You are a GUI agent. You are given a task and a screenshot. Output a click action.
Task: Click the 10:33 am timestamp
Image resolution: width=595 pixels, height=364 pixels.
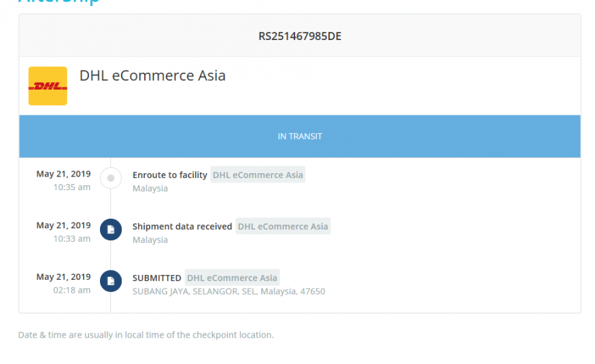tap(71, 238)
